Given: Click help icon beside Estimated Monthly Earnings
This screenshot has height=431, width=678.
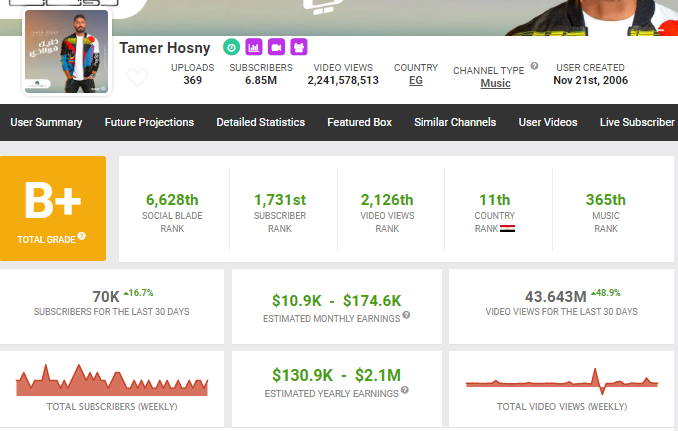Looking at the screenshot, I should point(407,316).
